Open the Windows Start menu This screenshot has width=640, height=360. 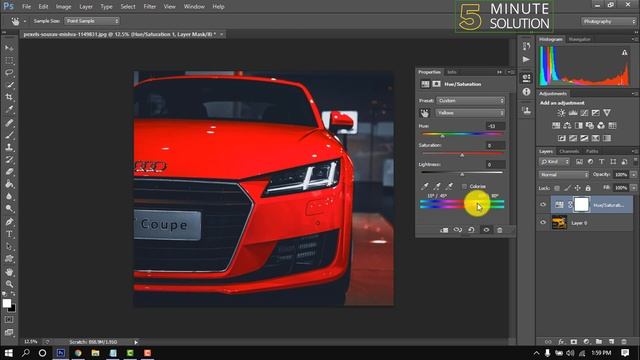click(9, 353)
